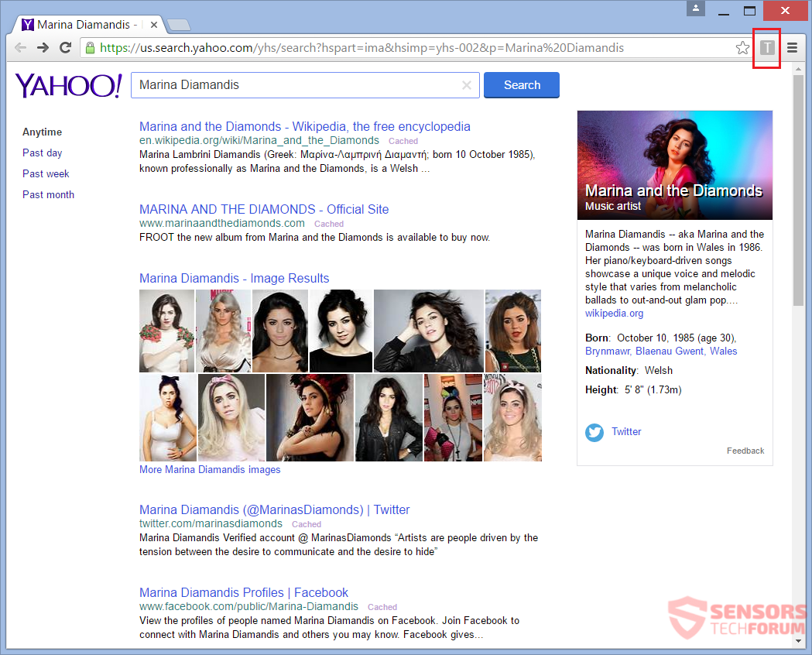Open MARINA AND THE DIAMONDS Official Site result

click(x=264, y=209)
